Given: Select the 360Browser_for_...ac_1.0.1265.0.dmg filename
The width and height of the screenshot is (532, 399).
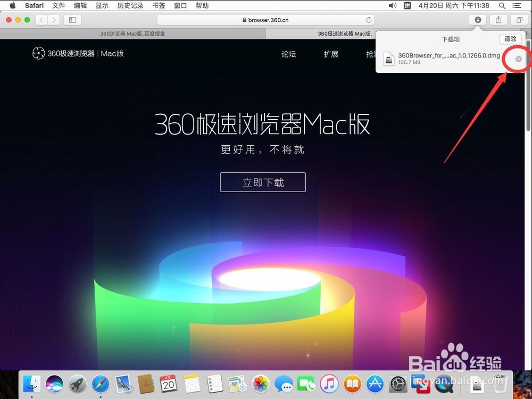Looking at the screenshot, I should point(449,55).
